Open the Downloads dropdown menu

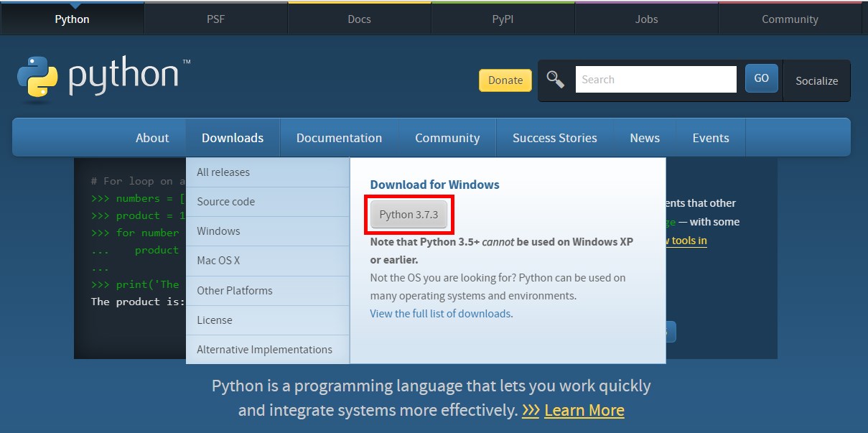click(x=233, y=138)
